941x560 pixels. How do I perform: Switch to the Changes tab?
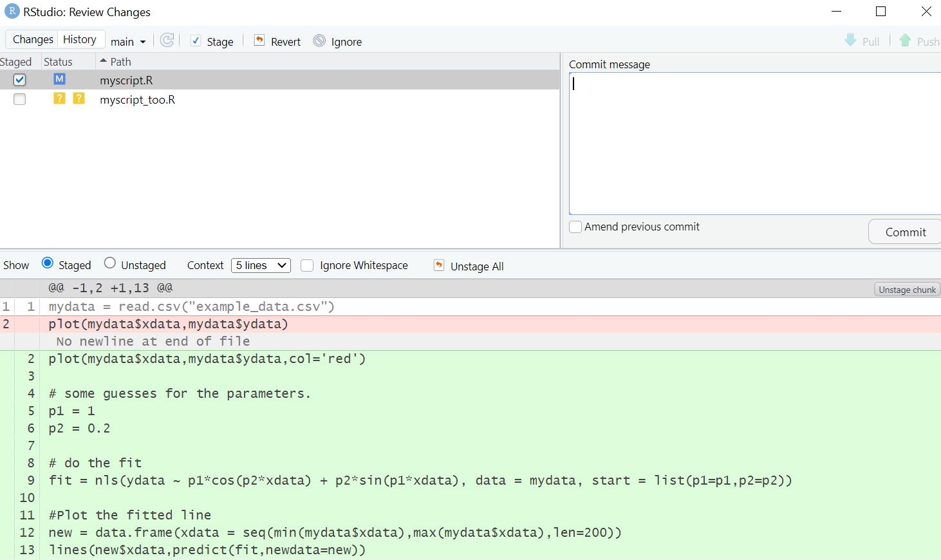pos(33,39)
